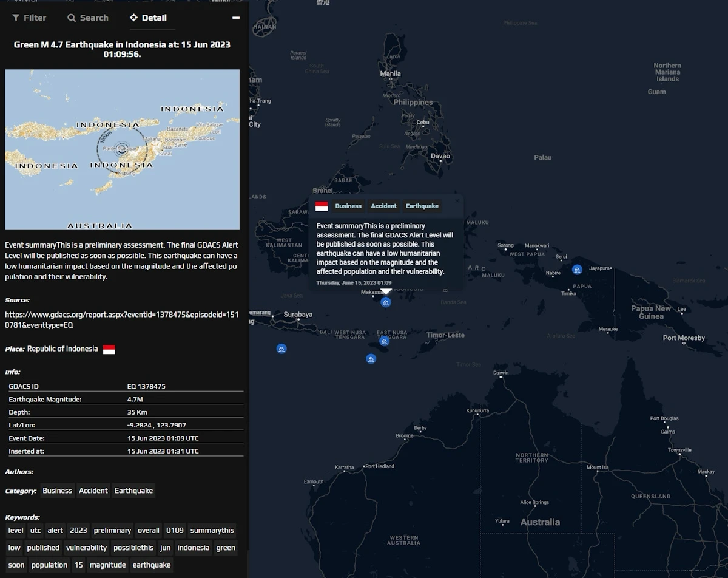Screen dimensions: 728x578
Task: Open the GDACS report source link
Action: pyautogui.click(x=121, y=320)
